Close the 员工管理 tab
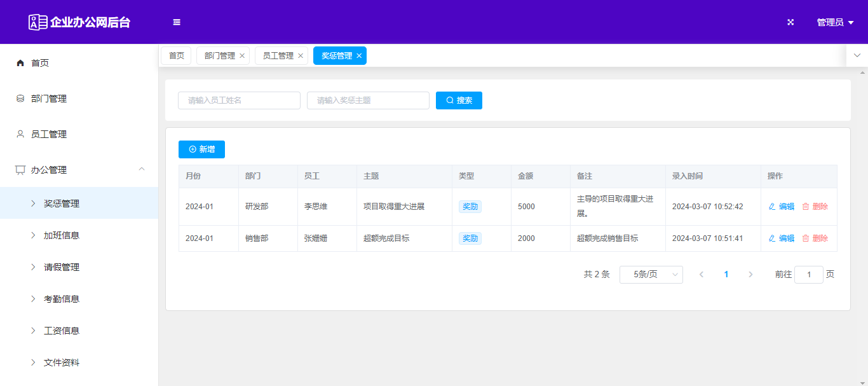 [301, 56]
